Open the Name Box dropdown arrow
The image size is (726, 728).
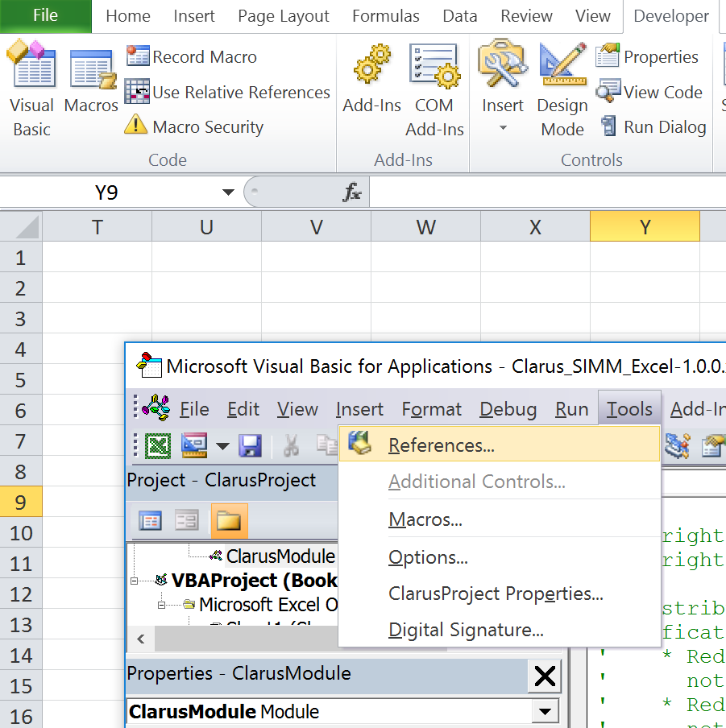[x=227, y=192]
